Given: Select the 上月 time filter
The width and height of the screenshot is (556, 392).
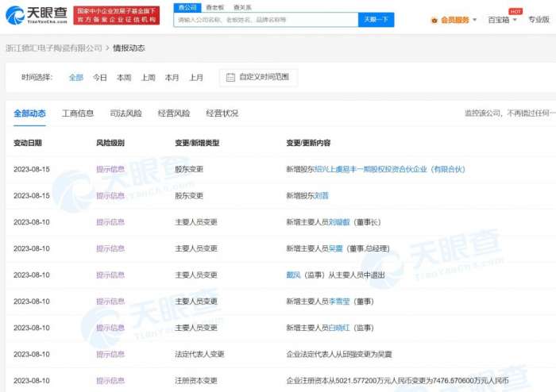Looking at the screenshot, I should [196, 78].
